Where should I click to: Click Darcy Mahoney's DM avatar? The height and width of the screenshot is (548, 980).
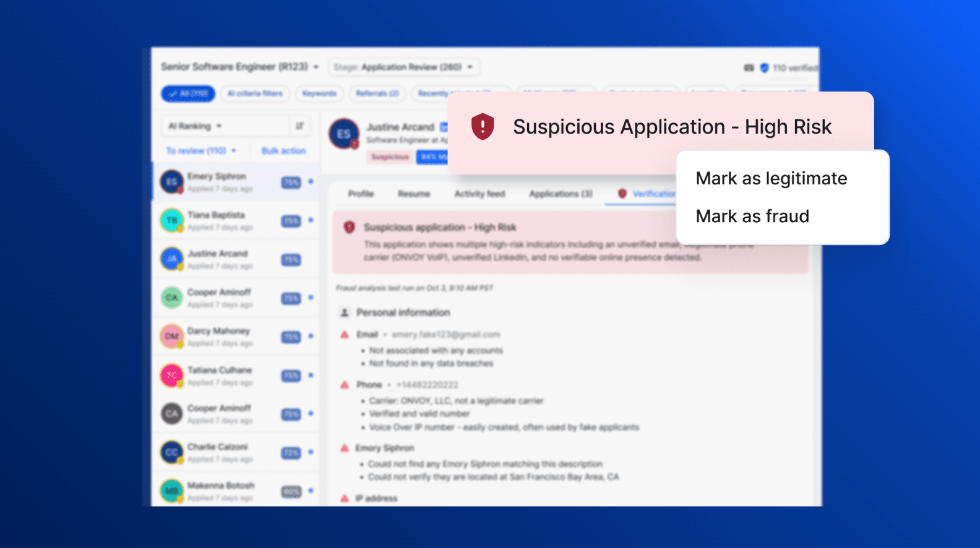point(172,336)
